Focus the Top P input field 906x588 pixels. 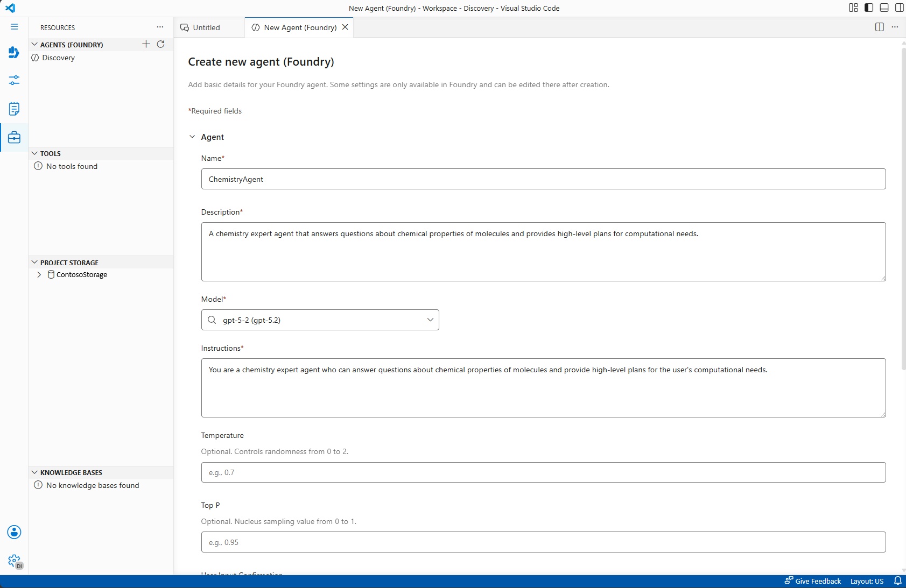tap(543, 542)
